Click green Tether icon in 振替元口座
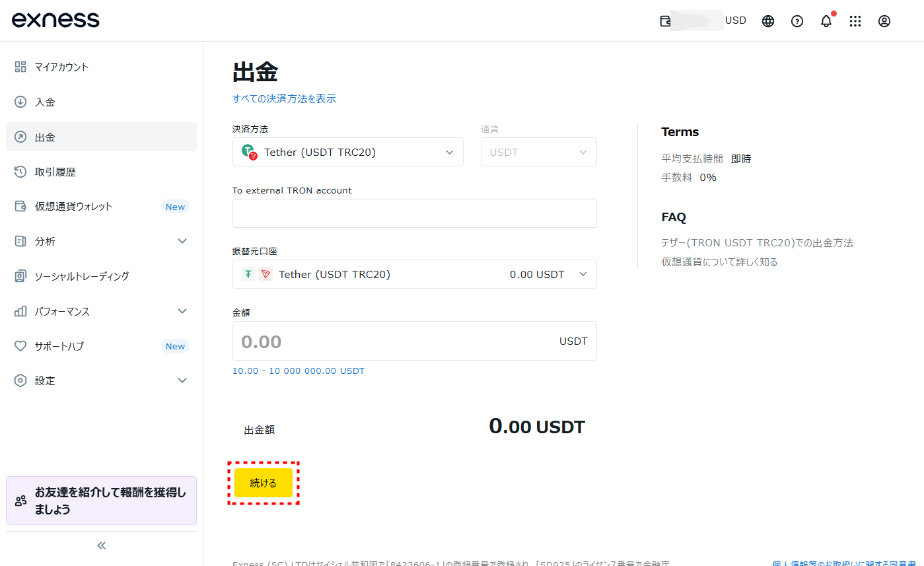The width and height of the screenshot is (924, 566). coord(248,274)
